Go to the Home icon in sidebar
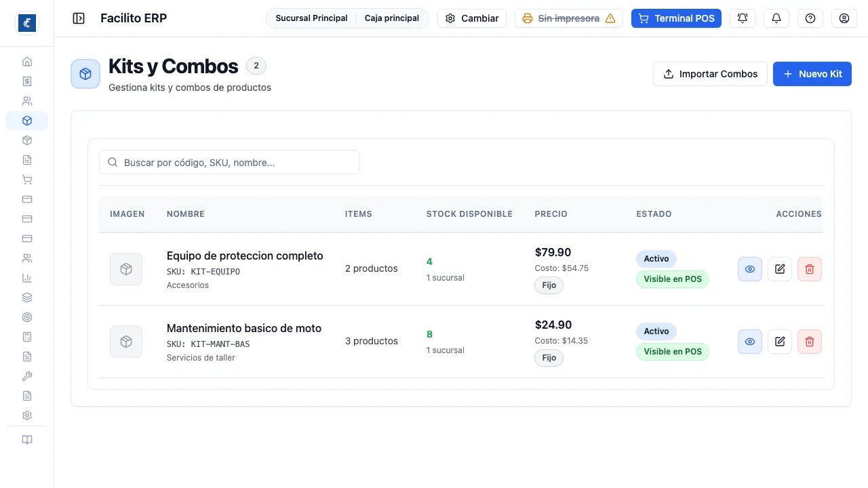 click(x=27, y=62)
